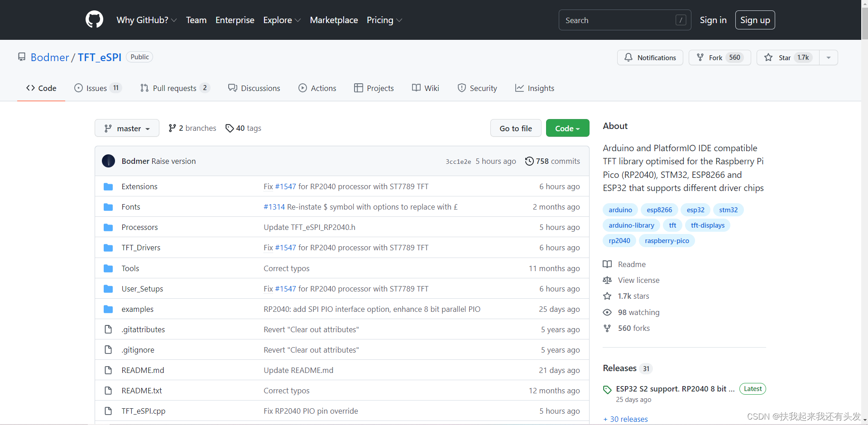The image size is (868, 425).
Task: Click the search input field
Action: click(625, 20)
